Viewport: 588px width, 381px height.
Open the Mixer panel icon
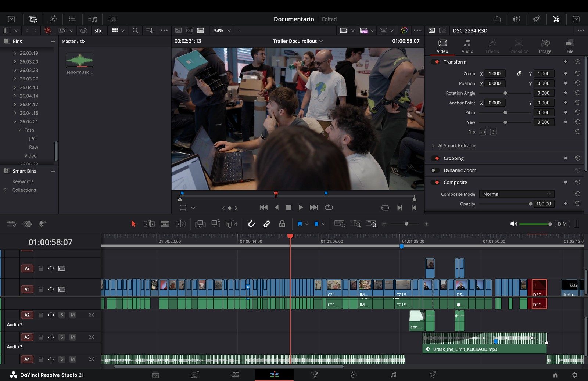(x=517, y=19)
